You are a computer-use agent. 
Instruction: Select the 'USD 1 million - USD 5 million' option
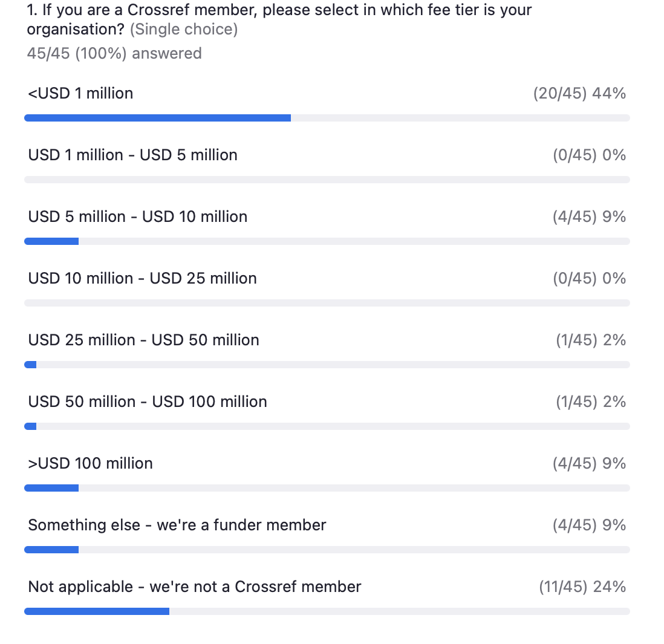coord(132,155)
